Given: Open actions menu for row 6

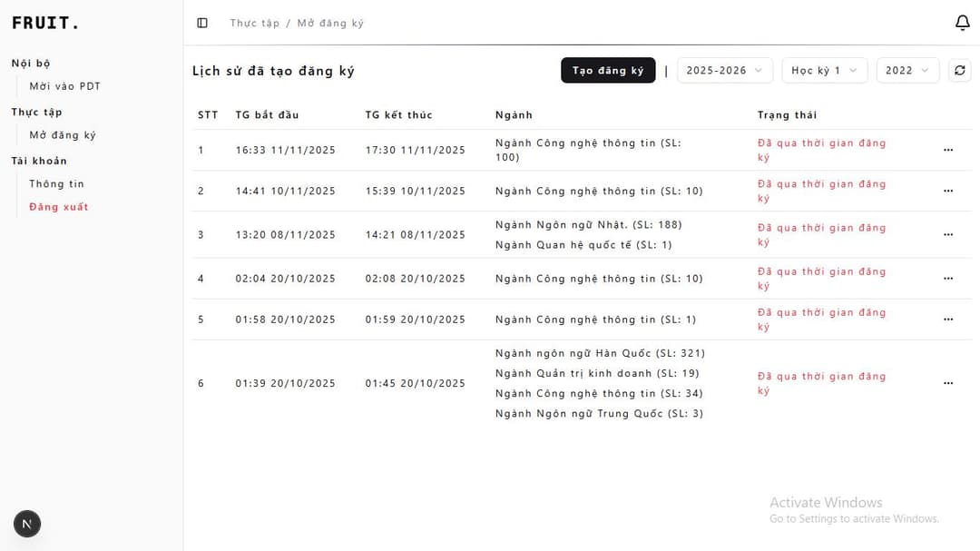Looking at the screenshot, I should click(948, 384).
